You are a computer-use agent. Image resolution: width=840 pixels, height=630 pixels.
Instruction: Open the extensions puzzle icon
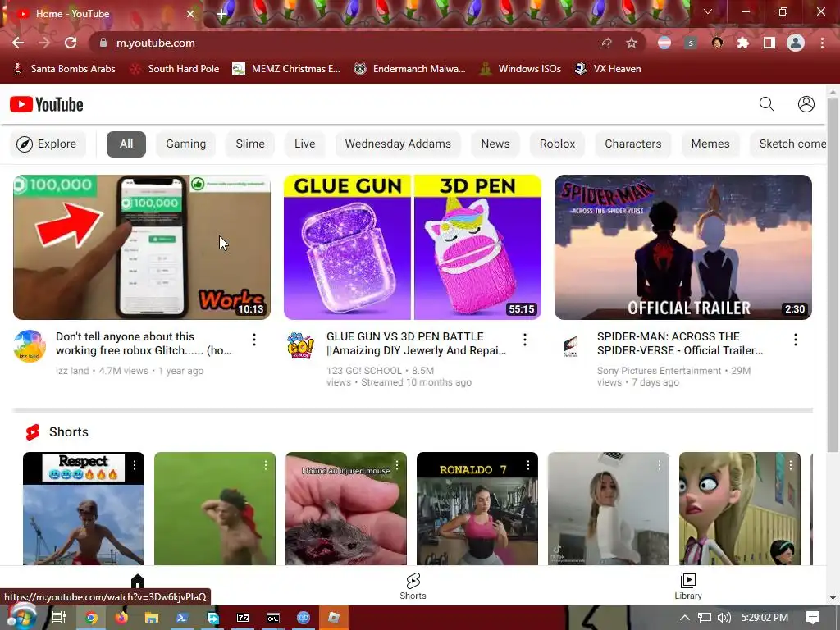pyautogui.click(x=743, y=43)
